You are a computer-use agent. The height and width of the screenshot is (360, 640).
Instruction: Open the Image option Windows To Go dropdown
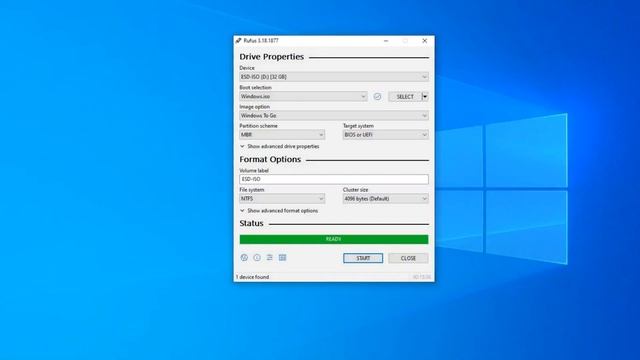[x=334, y=116]
